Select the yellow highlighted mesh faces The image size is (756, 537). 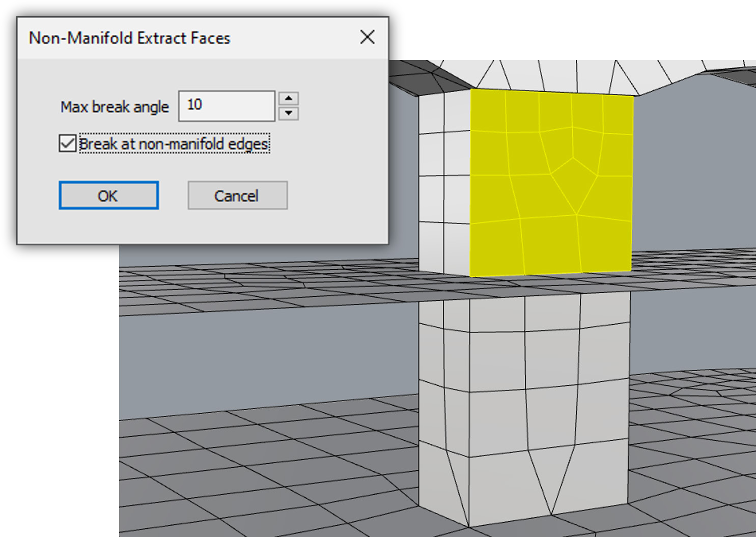(x=551, y=183)
